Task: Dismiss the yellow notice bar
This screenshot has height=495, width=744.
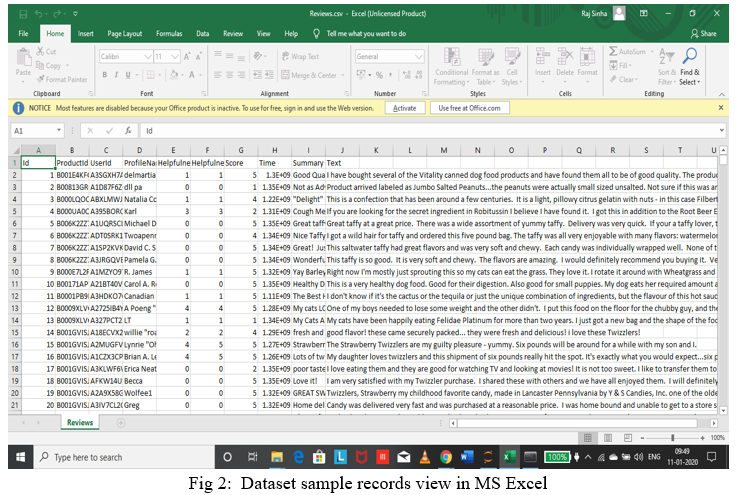Action: (x=721, y=108)
